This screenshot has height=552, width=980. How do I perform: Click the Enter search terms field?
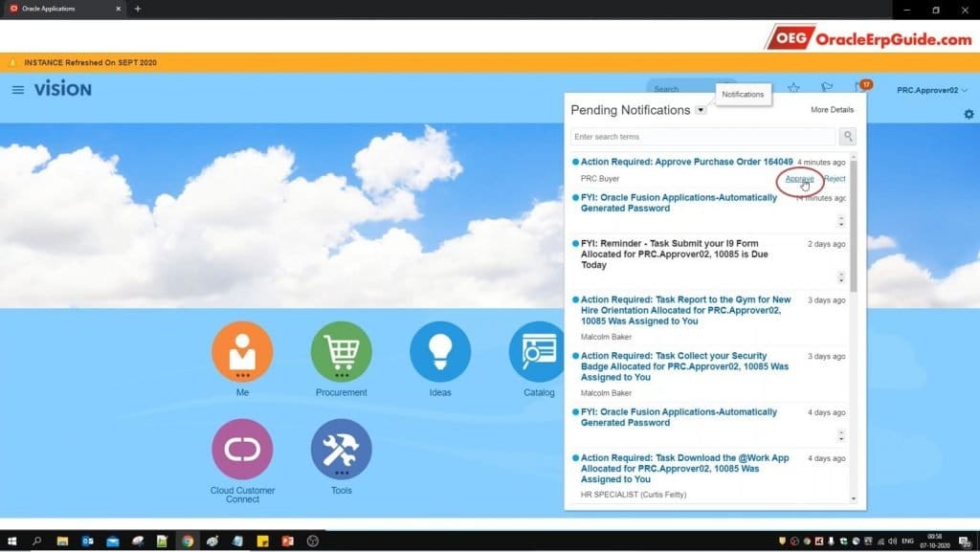click(x=702, y=137)
